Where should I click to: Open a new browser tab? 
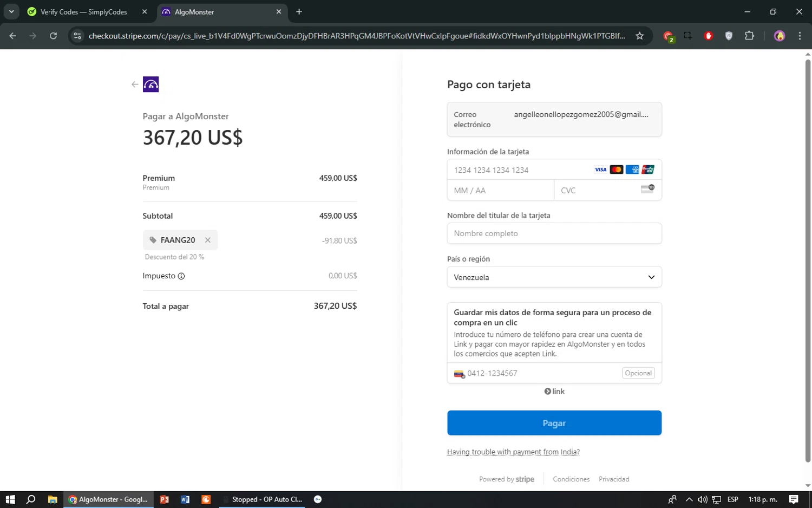coord(299,12)
